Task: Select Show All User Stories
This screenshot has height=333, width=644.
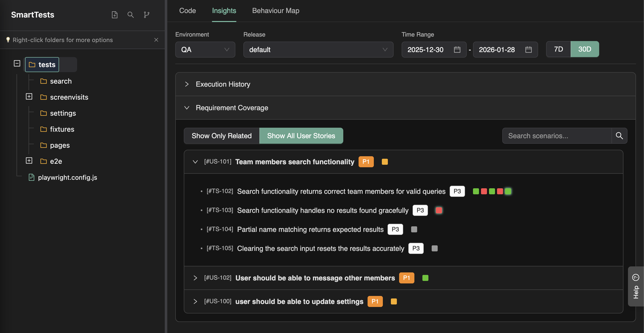Action: 301,136
